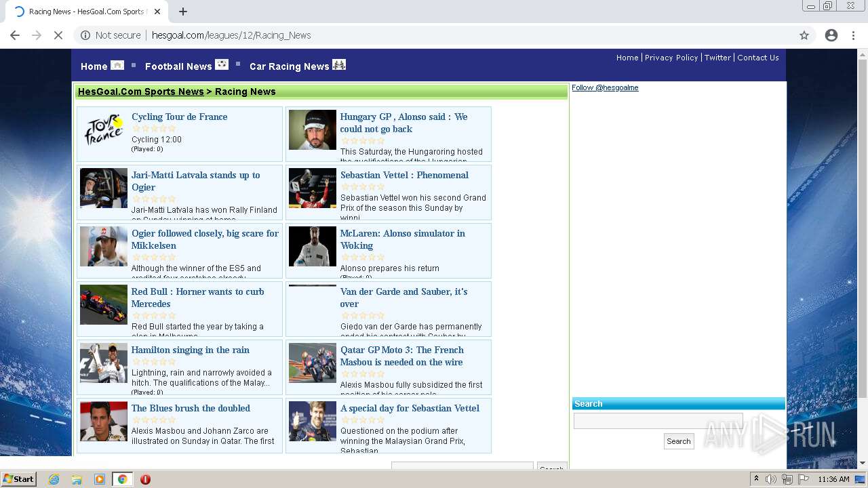
Task: Click the taskbar clock showing 11:36 AM
Action: (833, 479)
